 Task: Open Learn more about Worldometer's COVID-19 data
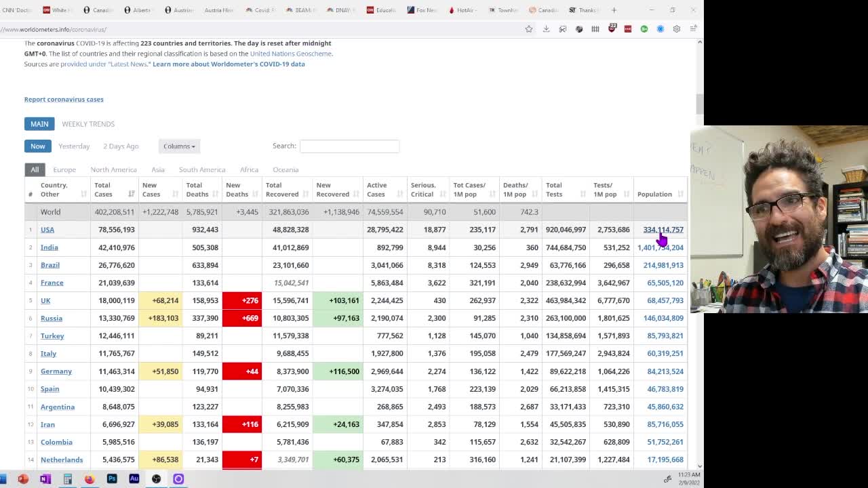coord(229,64)
